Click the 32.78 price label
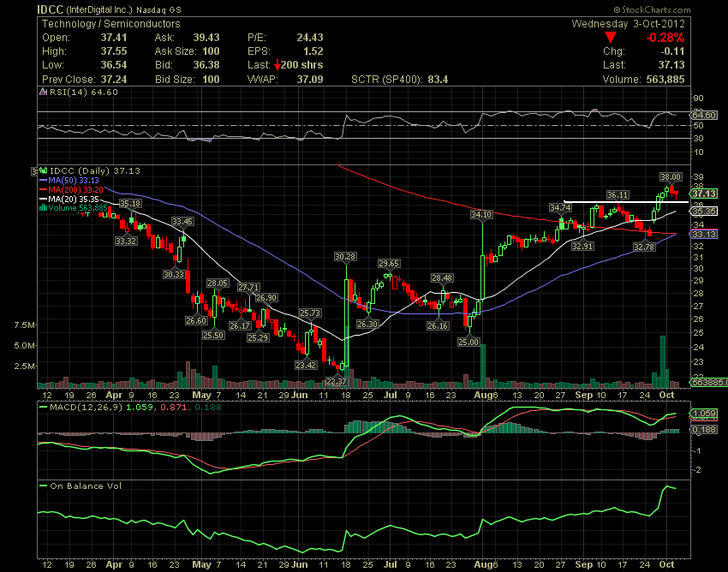Image resolution: width=728 pixels, height=572 pixels. click(x=644, y=247)
